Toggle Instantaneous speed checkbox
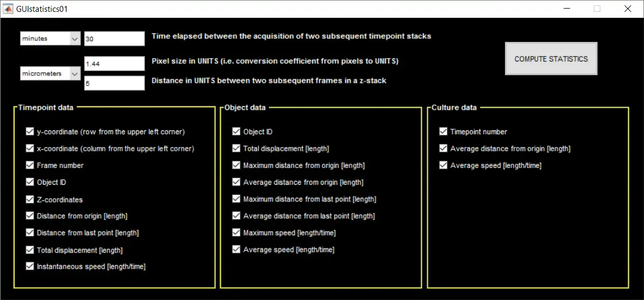This screenshot has height=300, width=644. (x=30, y=266)
